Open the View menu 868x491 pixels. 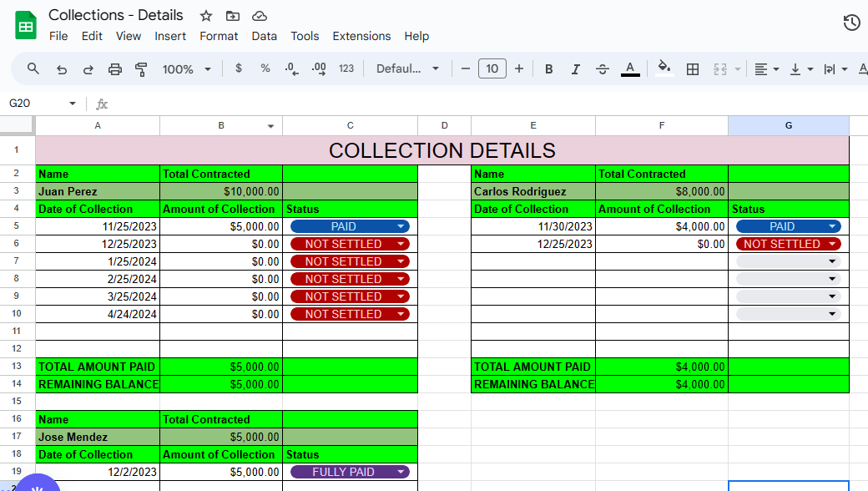coord(129,36)
